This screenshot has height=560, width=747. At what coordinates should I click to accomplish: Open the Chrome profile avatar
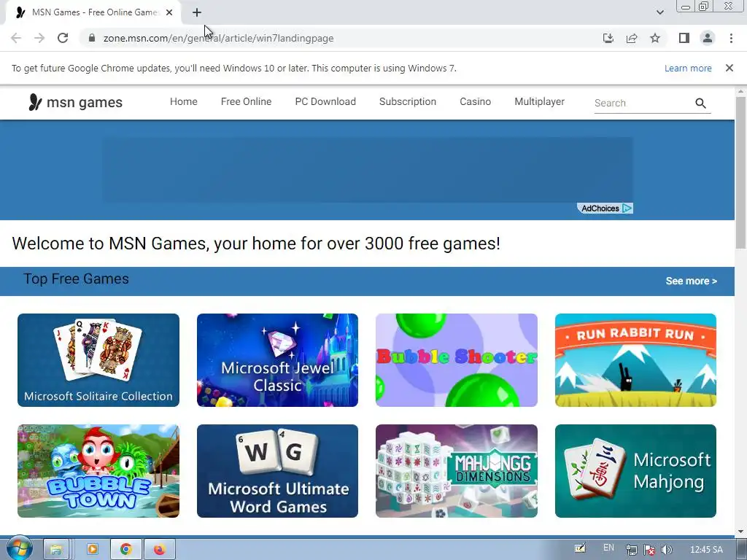coord(708,38)
